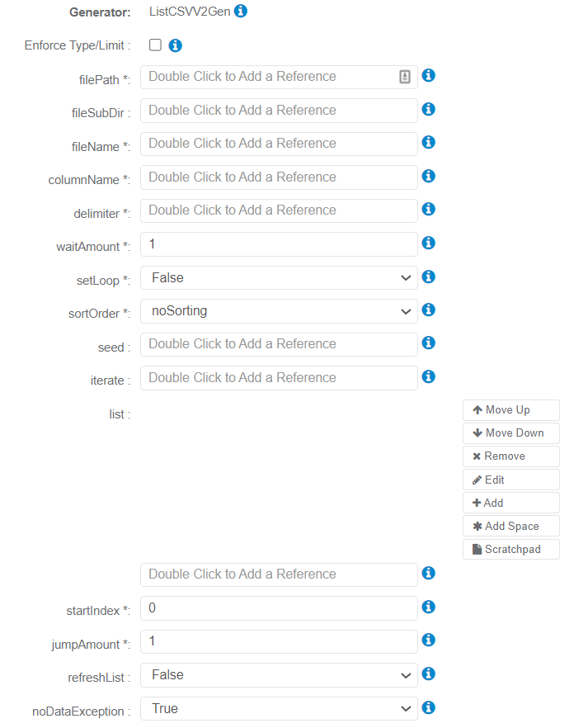Viewport: 574px width, 728px height.
Task: Focus the fileSubDir input field
Action: click(279, 111)
